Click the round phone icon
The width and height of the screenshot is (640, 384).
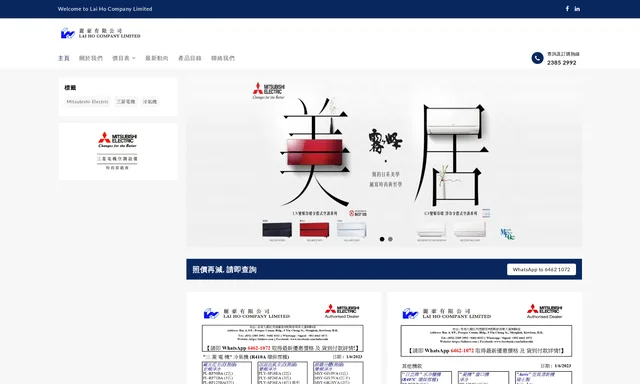point(537,58)
